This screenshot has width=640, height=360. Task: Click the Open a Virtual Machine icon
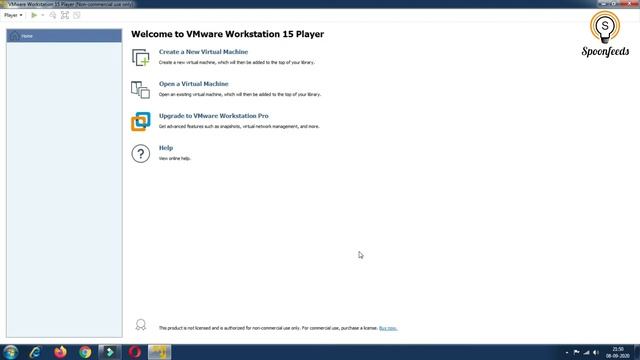(x=141, y=89)
